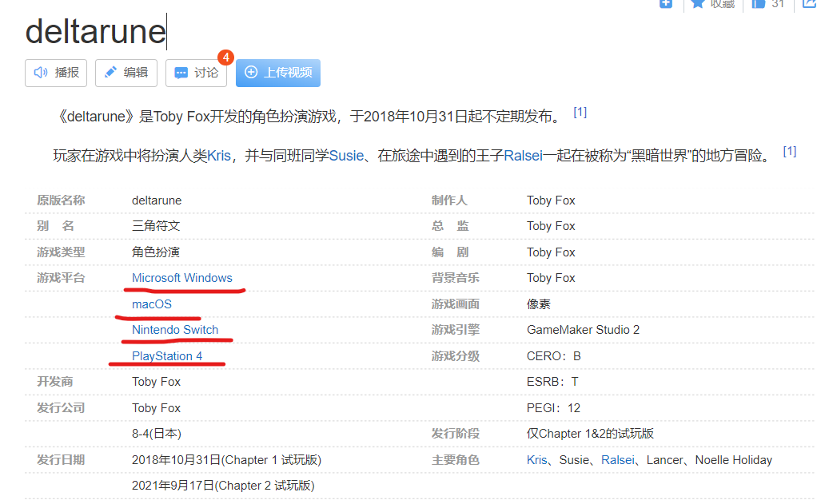Viewport: 821px width, 504px height.
Task: Open the Ralsei link in the 主要角色 row
Action: pyautogui.click(x=618, y=460)
